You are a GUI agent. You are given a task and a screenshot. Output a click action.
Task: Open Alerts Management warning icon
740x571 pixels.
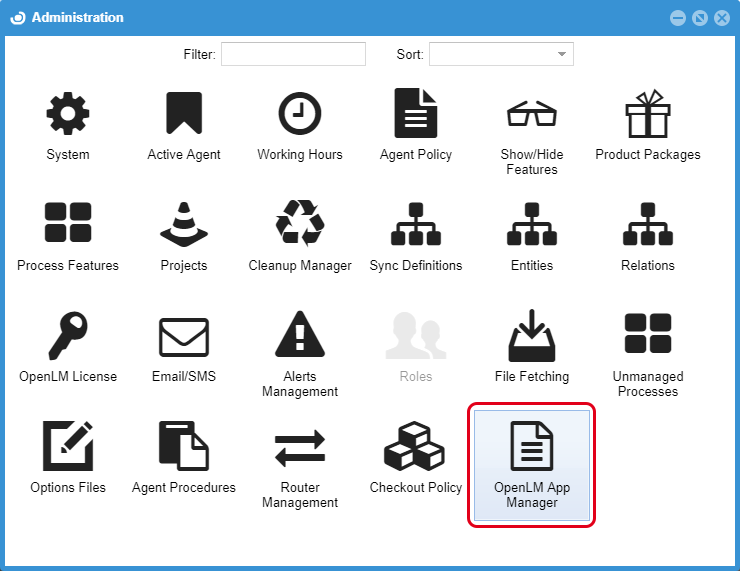pos(300,335)
